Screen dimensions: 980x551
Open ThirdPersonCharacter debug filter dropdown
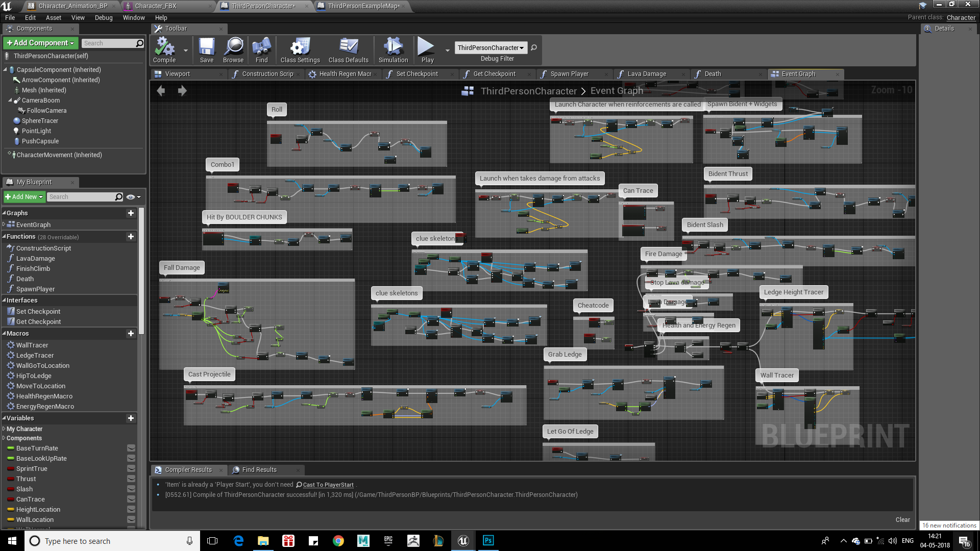coord(490,47)
